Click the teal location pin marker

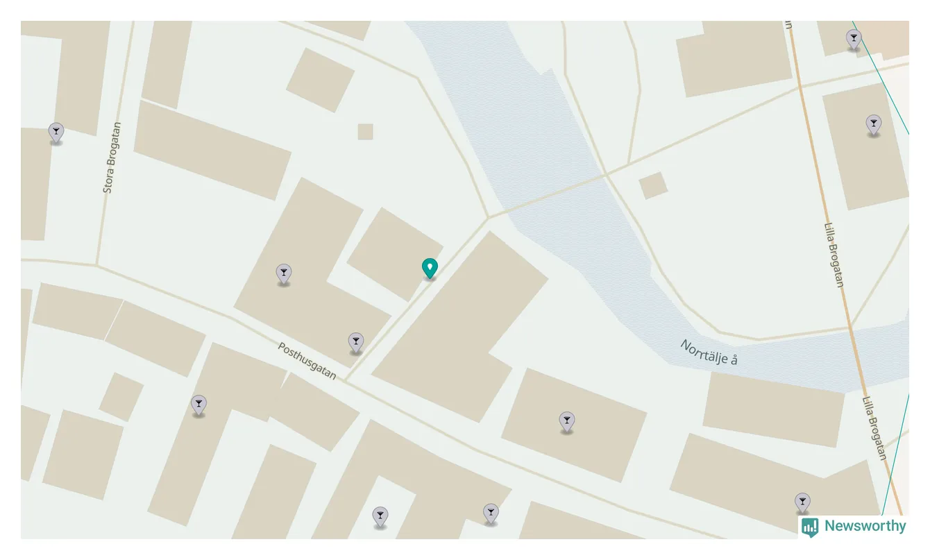(x=430, y=269)
